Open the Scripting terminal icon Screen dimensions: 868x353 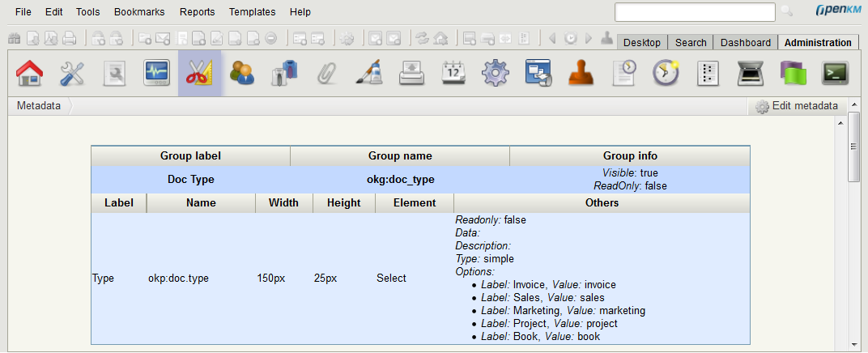coord(836,74)
